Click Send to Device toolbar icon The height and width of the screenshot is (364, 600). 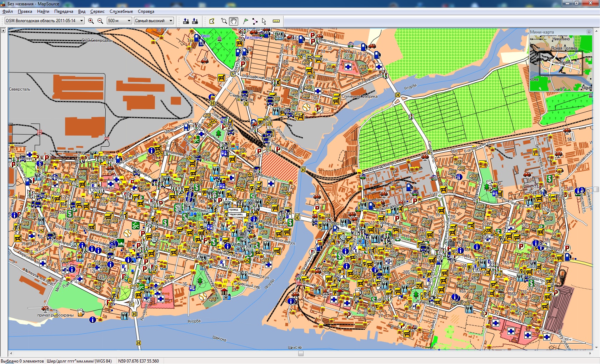click(186, 21)
